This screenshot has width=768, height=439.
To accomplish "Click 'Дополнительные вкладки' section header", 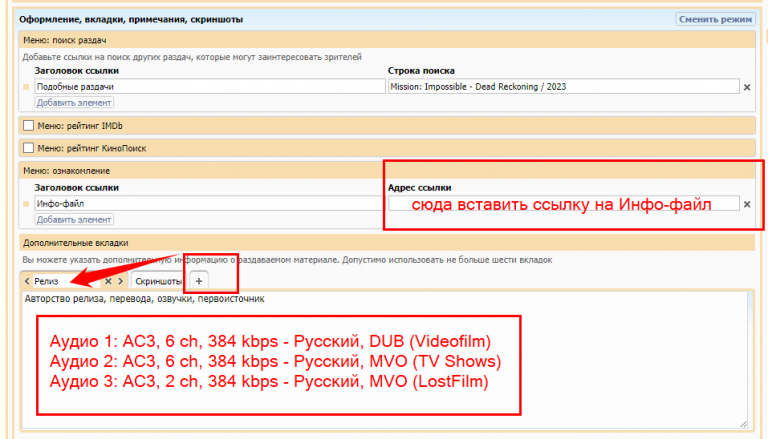I will (387, 243).
